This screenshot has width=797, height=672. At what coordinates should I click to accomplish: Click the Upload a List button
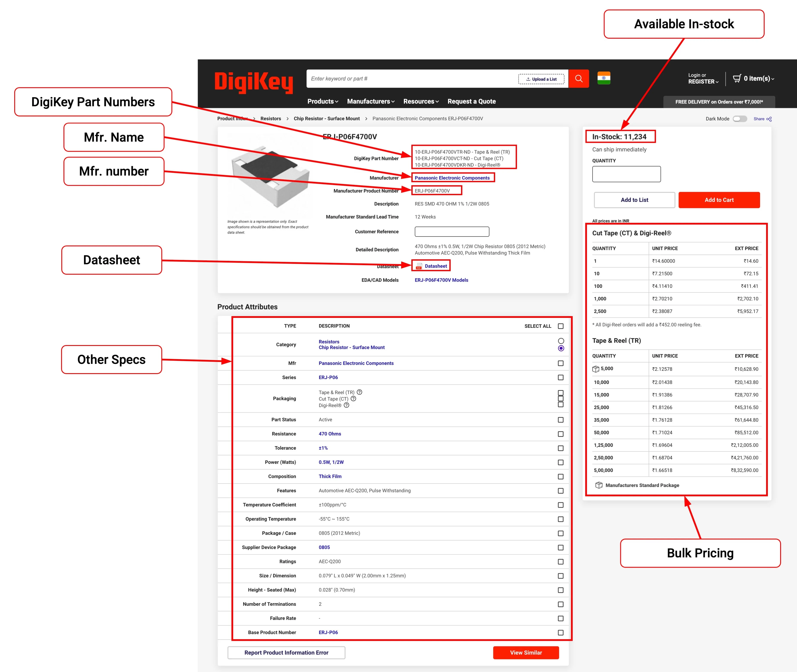pyautogui.click(x=541, y=79)
